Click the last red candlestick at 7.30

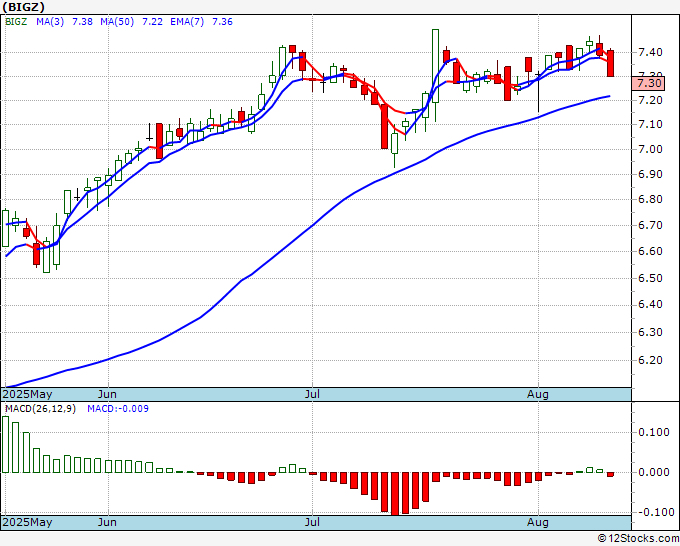[x=610, y=63]
